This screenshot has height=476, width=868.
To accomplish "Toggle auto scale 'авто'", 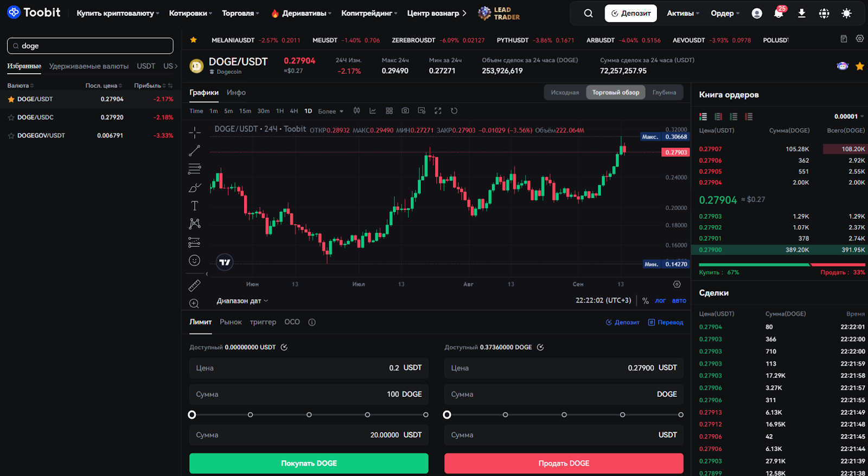I will (679, 301).
